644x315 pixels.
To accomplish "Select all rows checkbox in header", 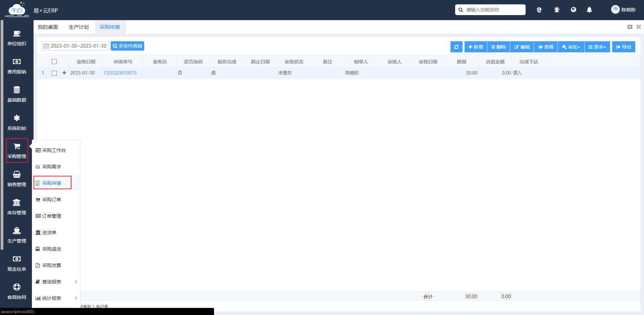I will point(54,62).
